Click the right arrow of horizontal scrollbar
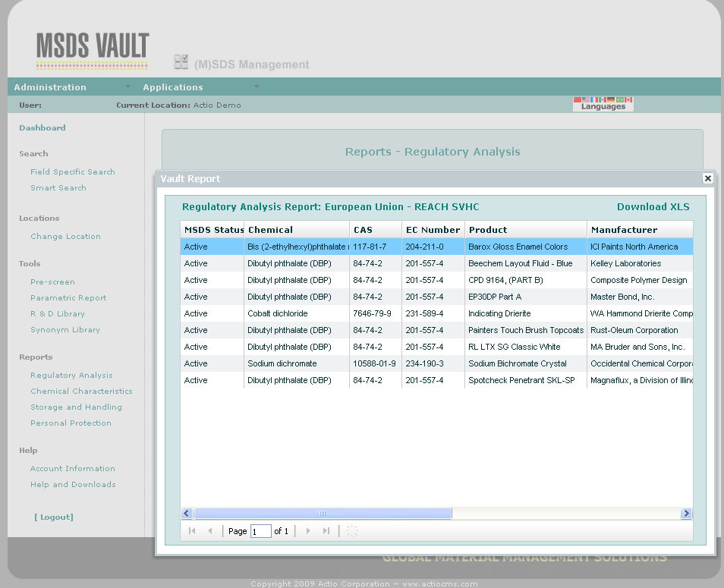 686,513
